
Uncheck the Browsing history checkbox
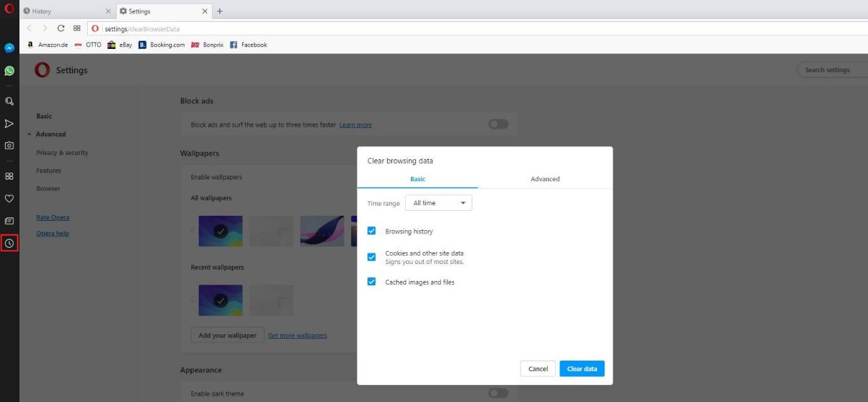pyautogui.click(x=371, y=231)
